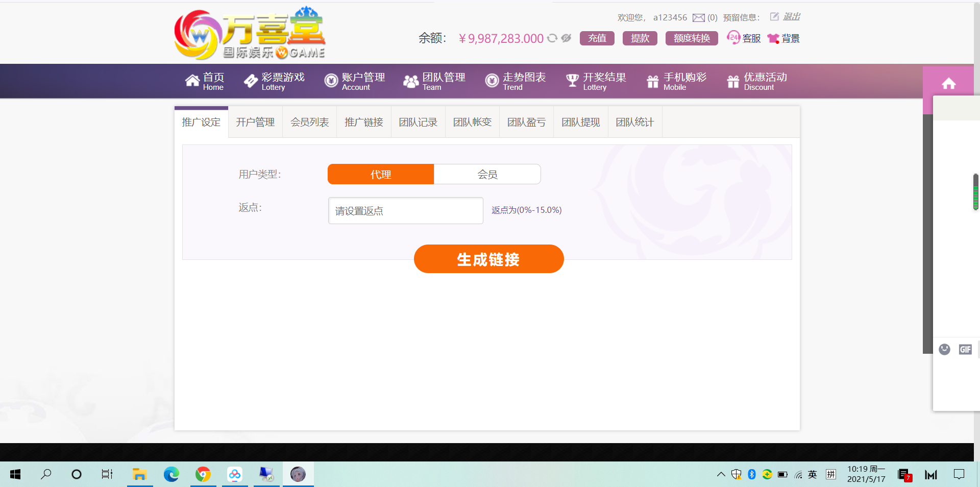
Task: Open the emoji smiley picker
Action: pos(944,349)
